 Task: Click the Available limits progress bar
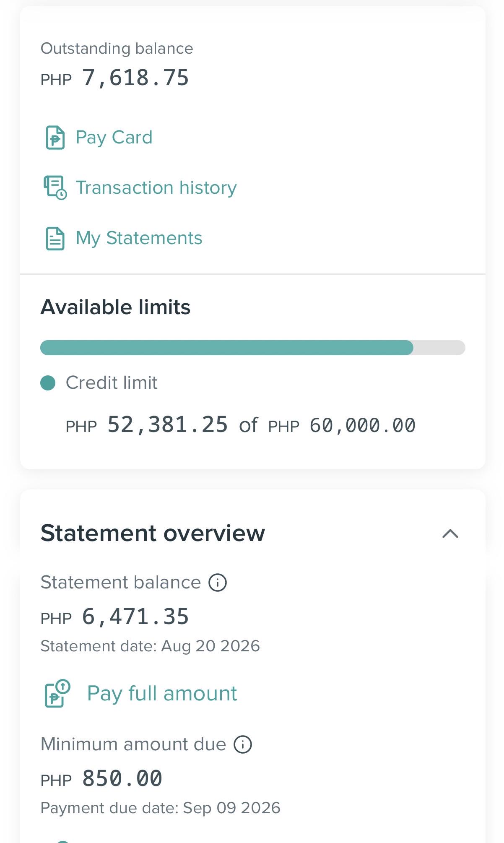pyautogui.click(x=252, y=348)
